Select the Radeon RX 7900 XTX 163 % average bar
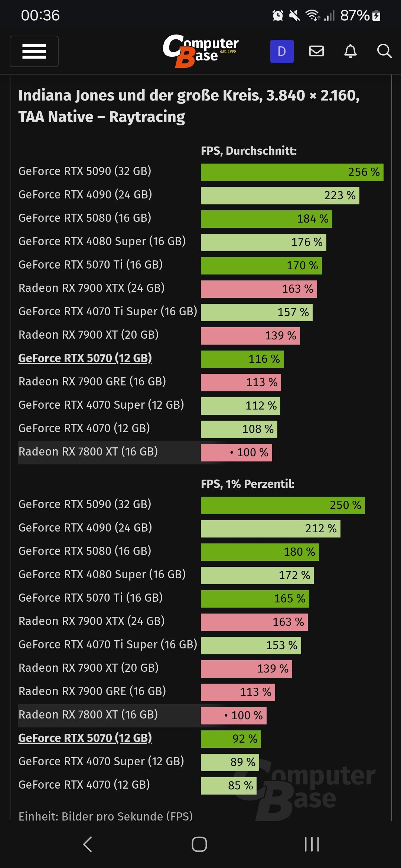Image resolution: width=401 pixels, height=868 pixels. click(259, 289)
